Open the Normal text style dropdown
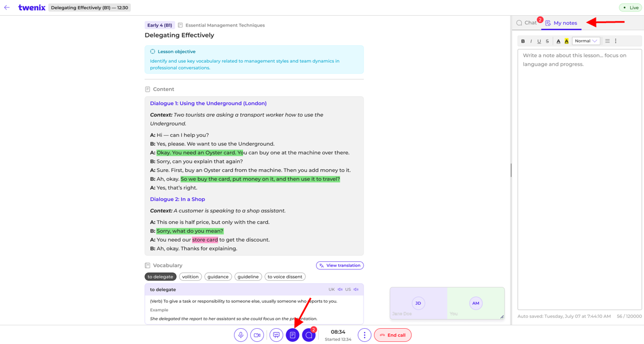The width and height of the screenshot is (644, 344). click(586, 41)
